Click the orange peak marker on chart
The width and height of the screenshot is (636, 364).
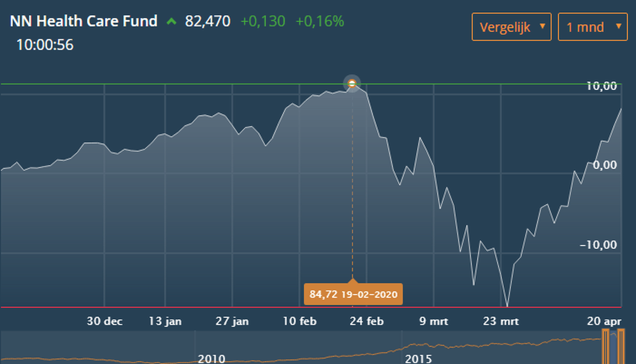tap(352, 83)
